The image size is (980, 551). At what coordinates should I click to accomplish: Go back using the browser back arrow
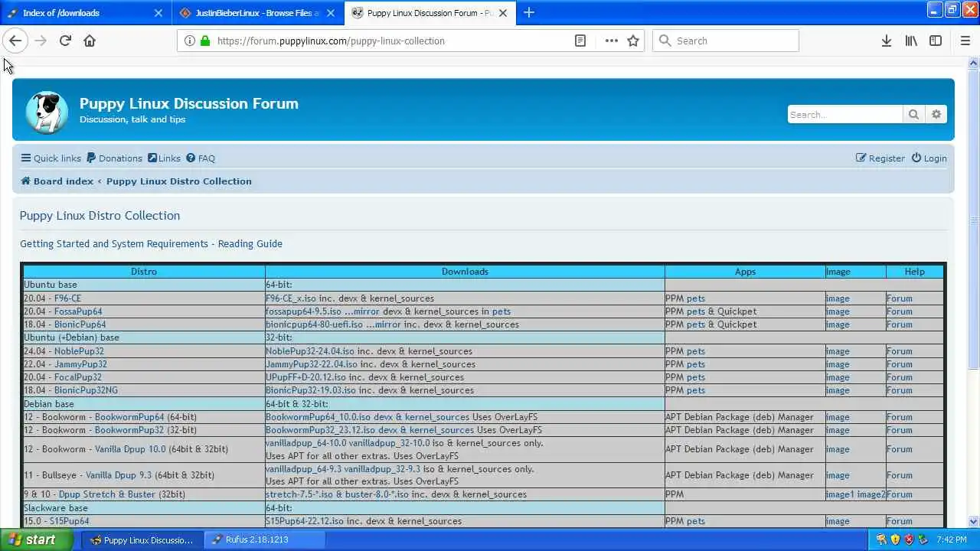[15, 41]
